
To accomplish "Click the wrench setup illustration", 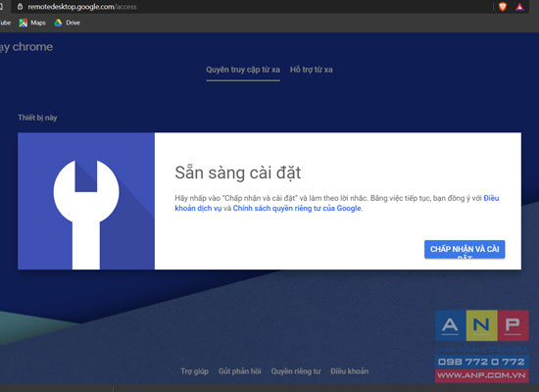I will tap(86, 201).
